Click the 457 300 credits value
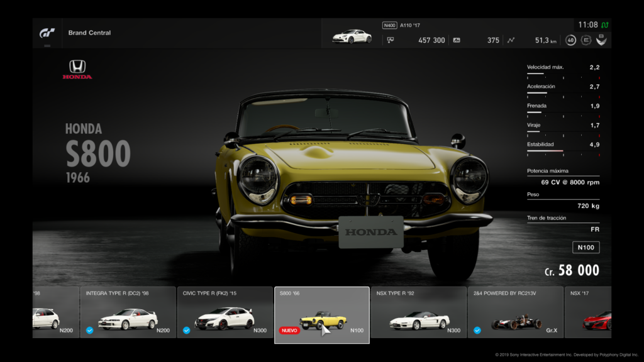The height and width of the screenshot is (362, 644). click(431, 40)
